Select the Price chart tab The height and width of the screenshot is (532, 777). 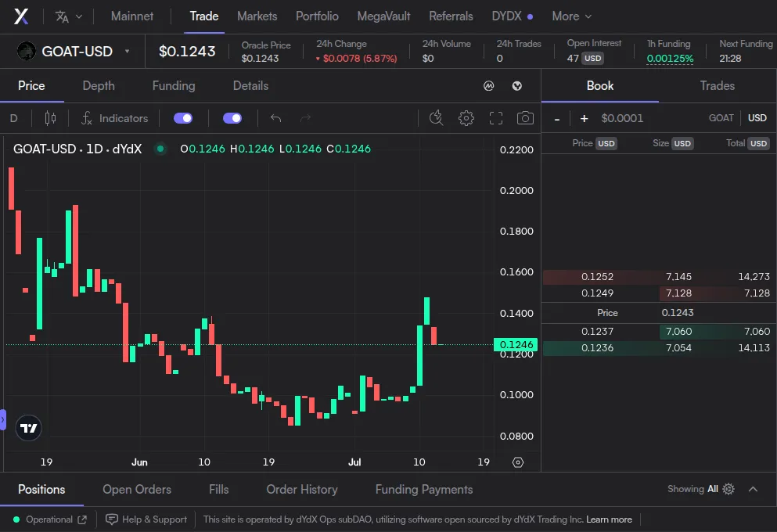tap(31, 86)
